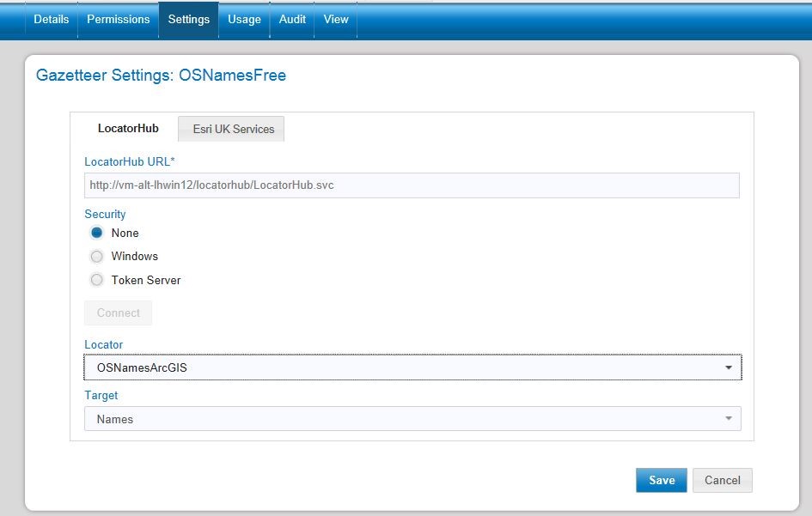Click the LocatorHub URL input field
This screenshot has width=812, height=516.
point(412,185)
